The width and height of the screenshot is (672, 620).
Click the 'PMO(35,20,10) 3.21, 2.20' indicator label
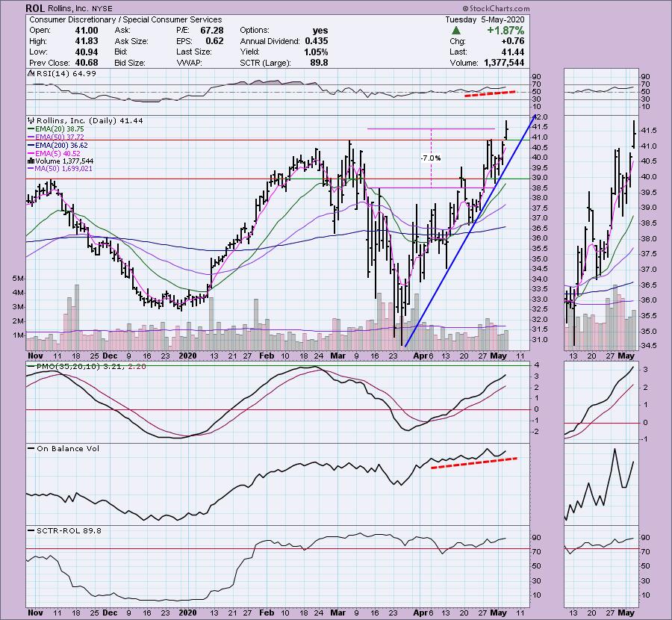click(x=91, y=367)
